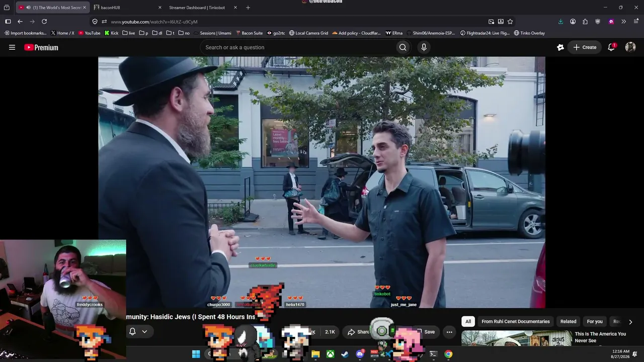Open the browser profile account icon
644x362 pixels.
click(573, 22)
